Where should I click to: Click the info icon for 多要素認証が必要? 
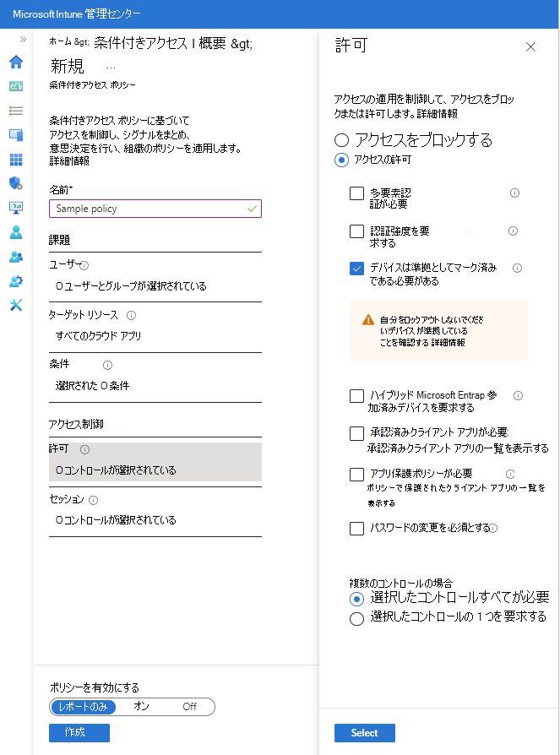pos(514,193)
